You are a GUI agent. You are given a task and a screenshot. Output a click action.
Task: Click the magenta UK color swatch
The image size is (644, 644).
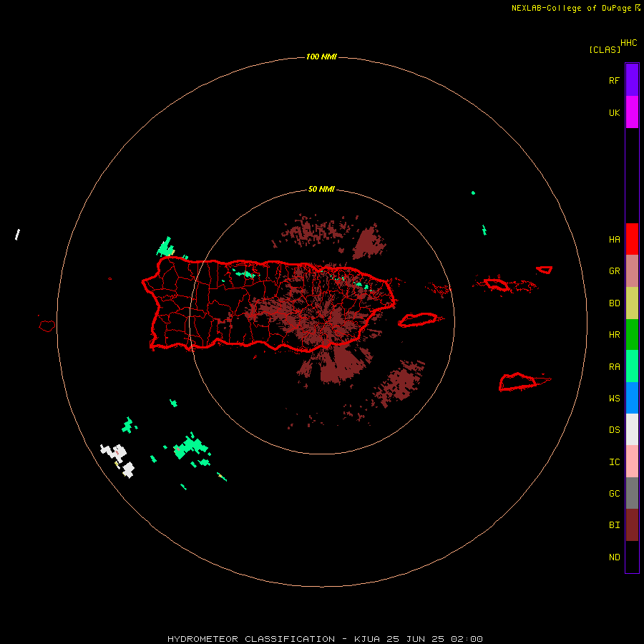click(x=632, y=112)
